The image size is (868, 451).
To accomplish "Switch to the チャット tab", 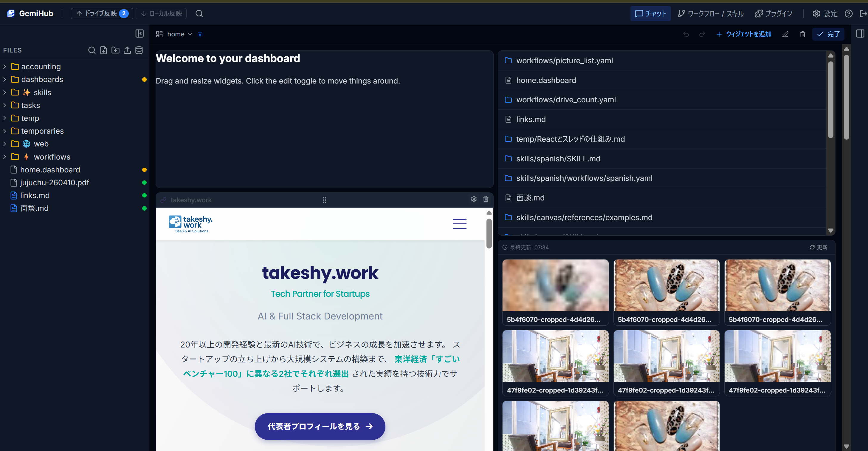I will point(650,13).
